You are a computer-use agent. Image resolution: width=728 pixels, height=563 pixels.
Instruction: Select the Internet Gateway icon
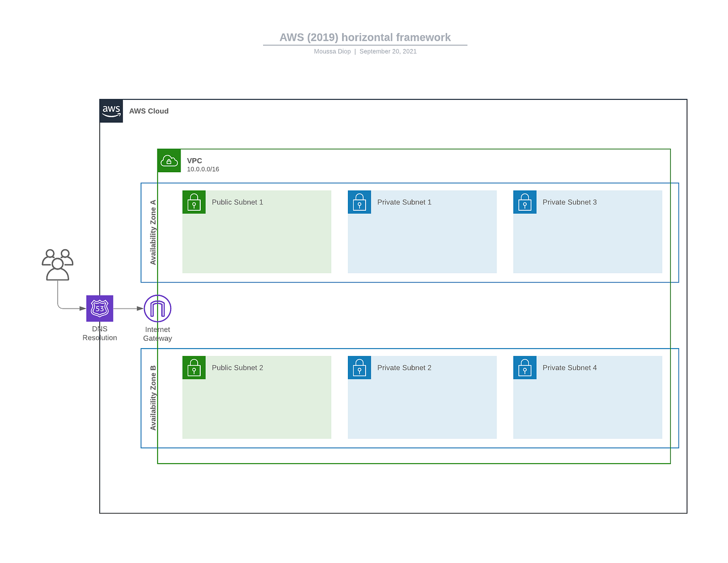click(158, 308)
